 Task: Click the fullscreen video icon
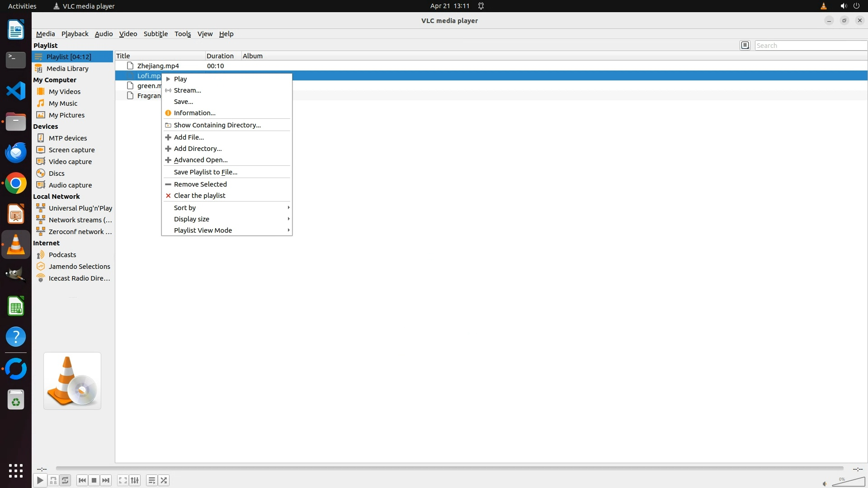(x=123, y=480)
